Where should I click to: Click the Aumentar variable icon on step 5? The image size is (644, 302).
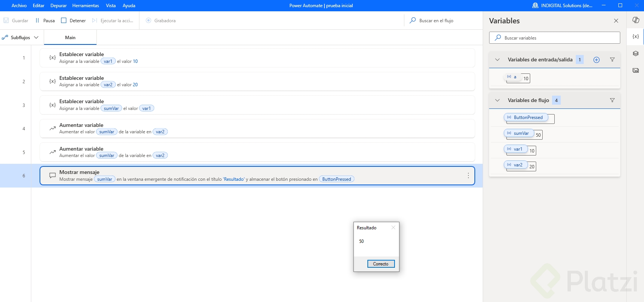(x=52, y=152)
